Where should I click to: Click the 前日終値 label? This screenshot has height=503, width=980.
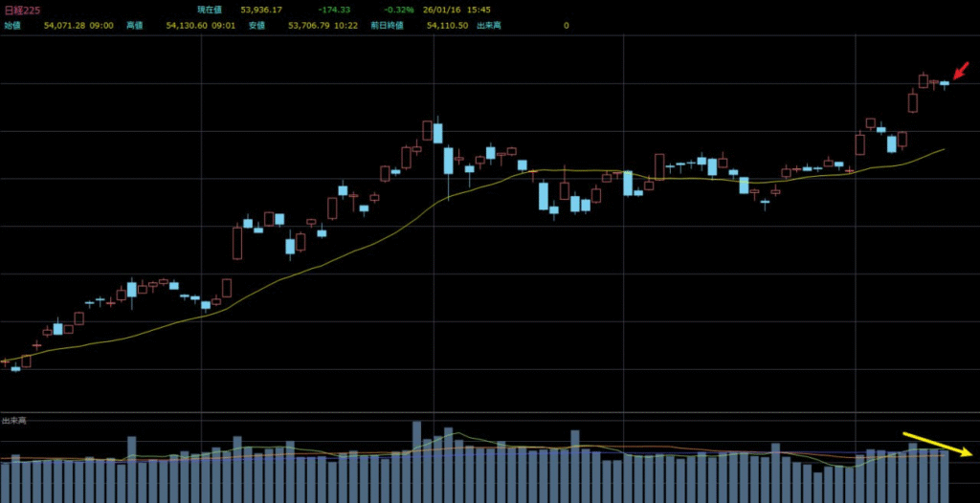[x=387, y=26]
